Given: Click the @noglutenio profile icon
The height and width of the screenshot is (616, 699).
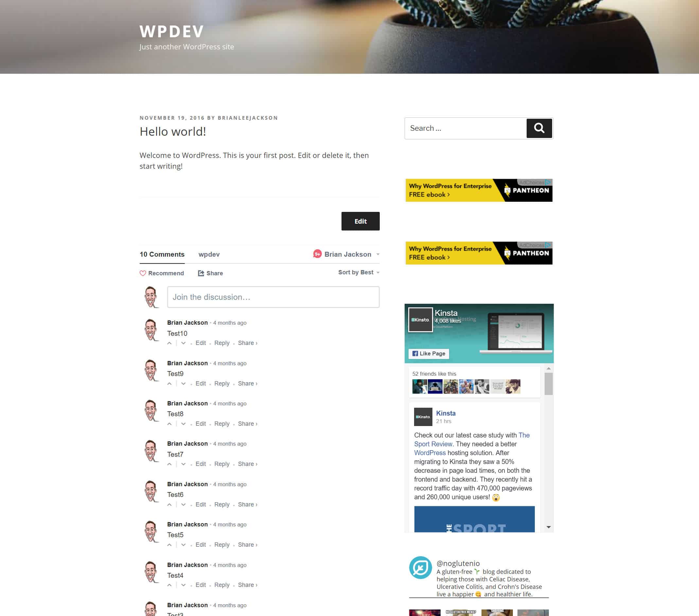Looking at the screenshot, I should tap(421, 567).
